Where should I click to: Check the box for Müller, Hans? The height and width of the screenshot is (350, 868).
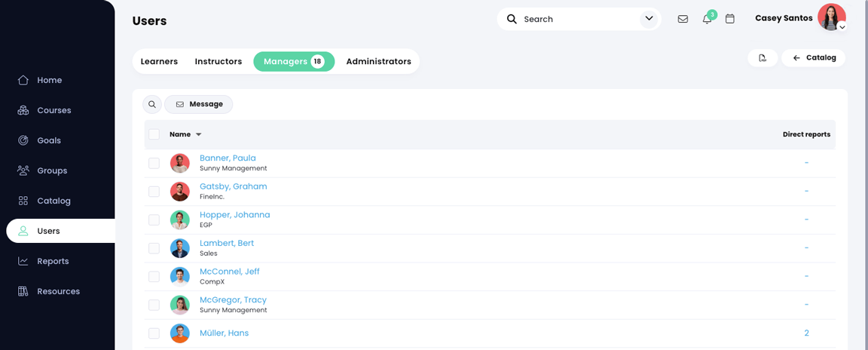pyautogui.click(x=154, y=333)
